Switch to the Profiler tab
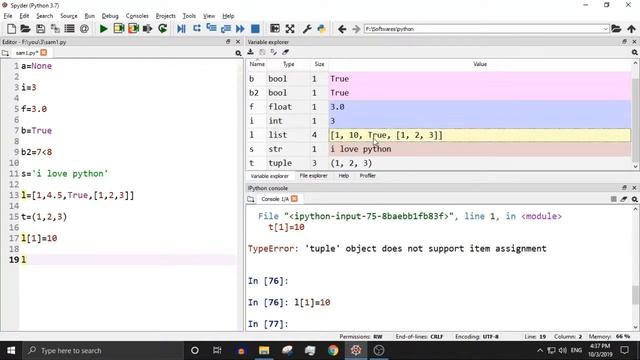The width and height of the screenshot is (640, 360). click(367, 176)
